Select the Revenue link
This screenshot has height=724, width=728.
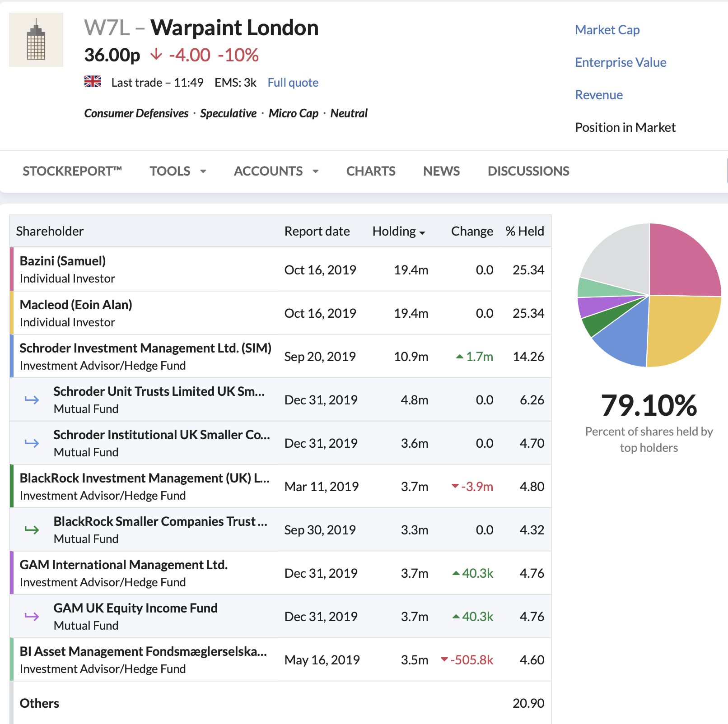pos(599,95)
